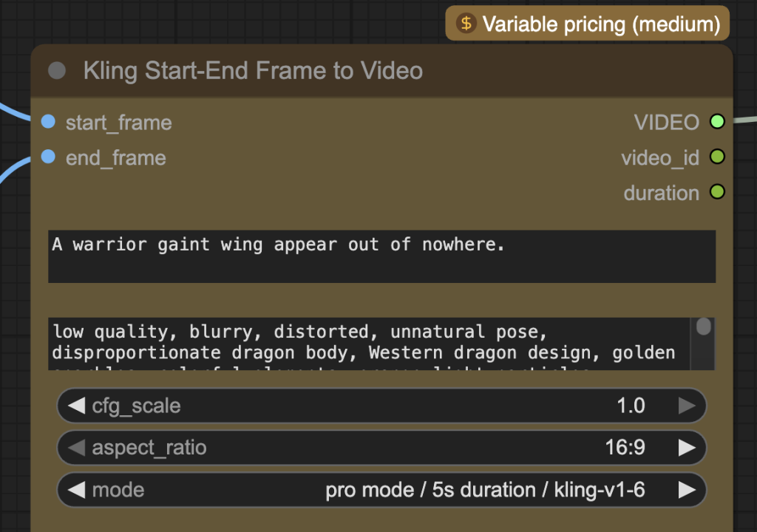The width and height of the screenshot is (757, 532).
Task: Click the dollar coin icon in pricing badge
Action: (x=466, y=24)
